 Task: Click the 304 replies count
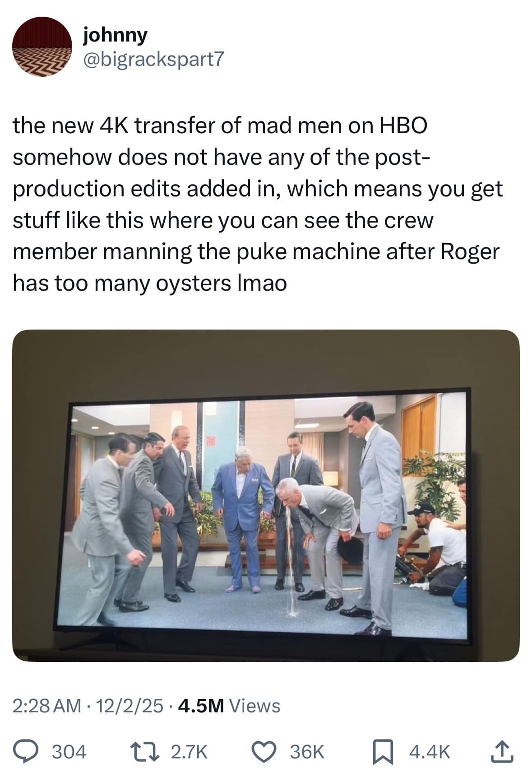pyautogui.click(x=69, y=752)
